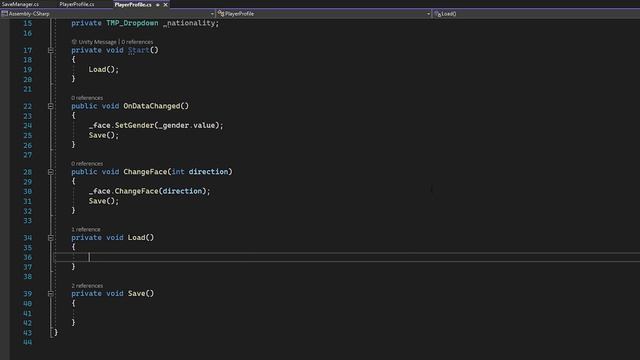The width and height of the screenshot is (640, 360).
Task: Click _nationality field name on line 15
Action: pyautogui.click(x=189, y=23)
